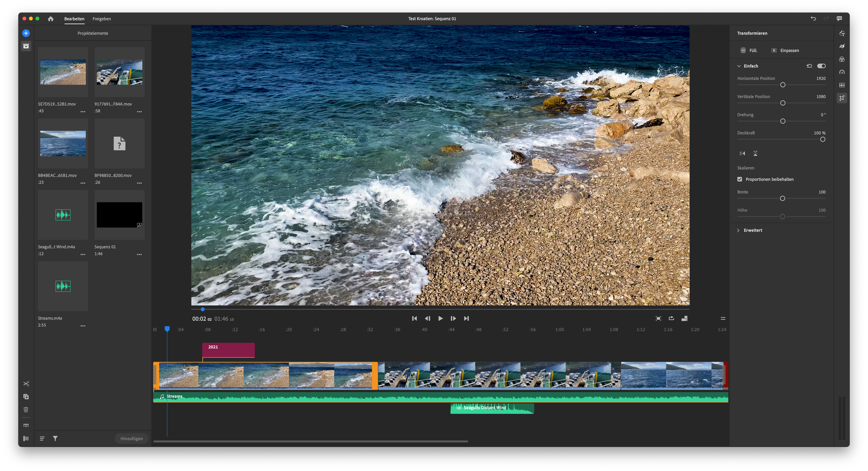Click the home icon
Viewport: 868px width, 471px height.
point(51,19)
